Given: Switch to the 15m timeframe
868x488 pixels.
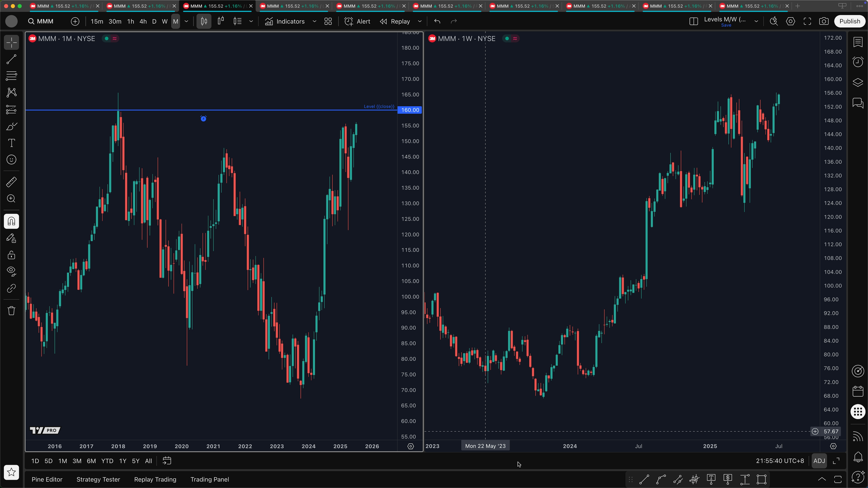Looking at the screenshot, I should pyautogui.click(x=97, y=21).
